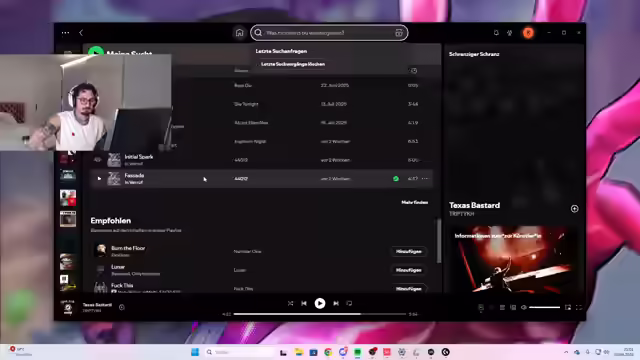Open the sidebar playlist cover below the red one
Image resolution: width=640 pixels, height=360 pixels.
click(x=68, y=219)
